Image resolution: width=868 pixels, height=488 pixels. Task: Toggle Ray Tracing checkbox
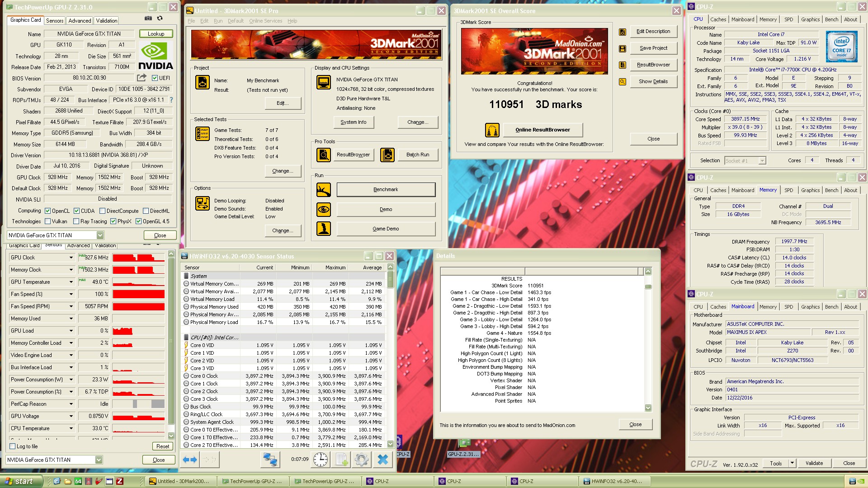tap(76, 221)
